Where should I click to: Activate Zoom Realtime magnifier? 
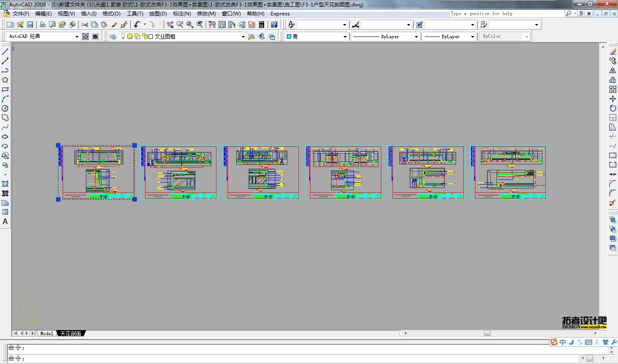coord(180,25)
